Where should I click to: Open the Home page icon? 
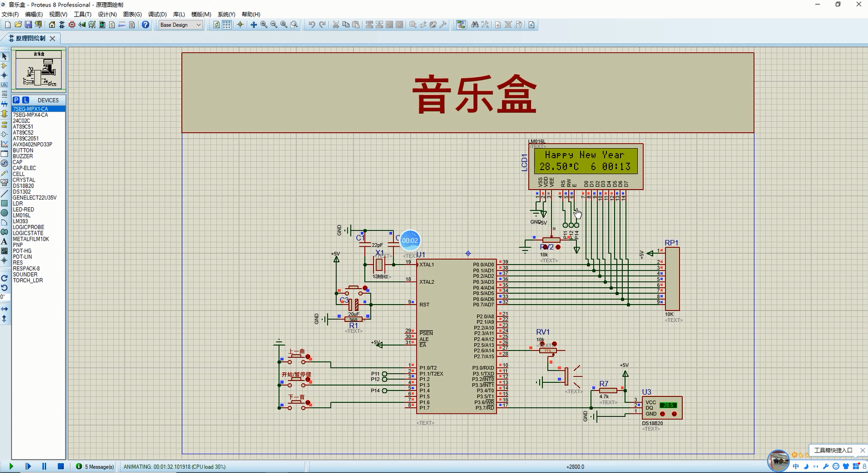point(52,25)
